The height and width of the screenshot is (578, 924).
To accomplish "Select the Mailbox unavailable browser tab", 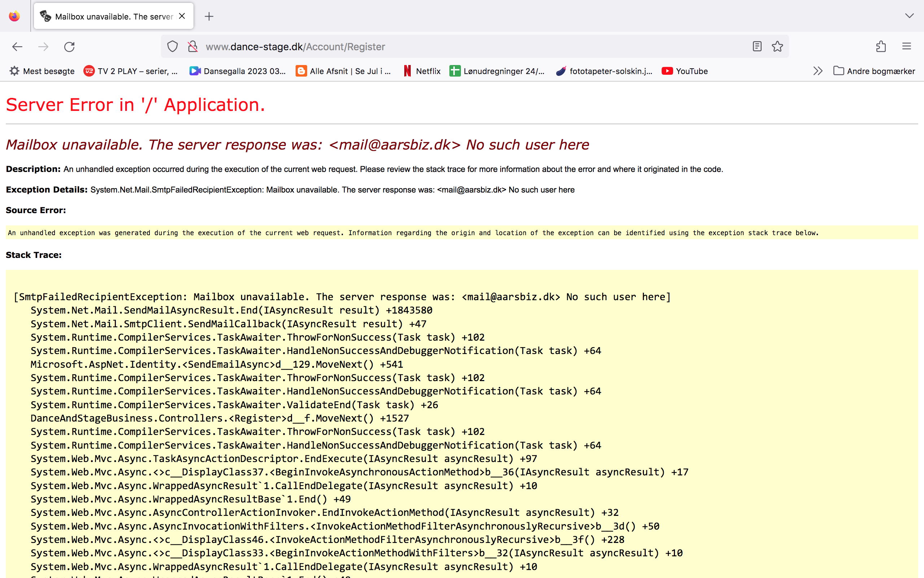I will (113, 16).
